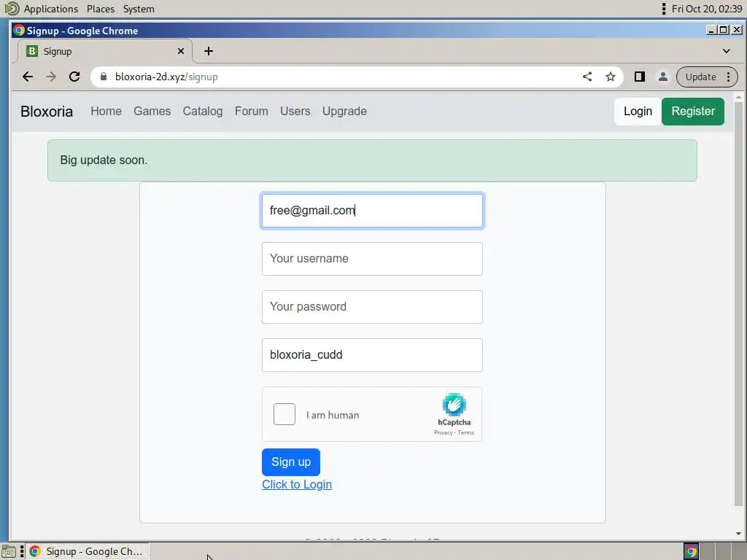Viewport: 747px width, 560px height.
Task: Submit the form with Sign up
Action: 290,462
